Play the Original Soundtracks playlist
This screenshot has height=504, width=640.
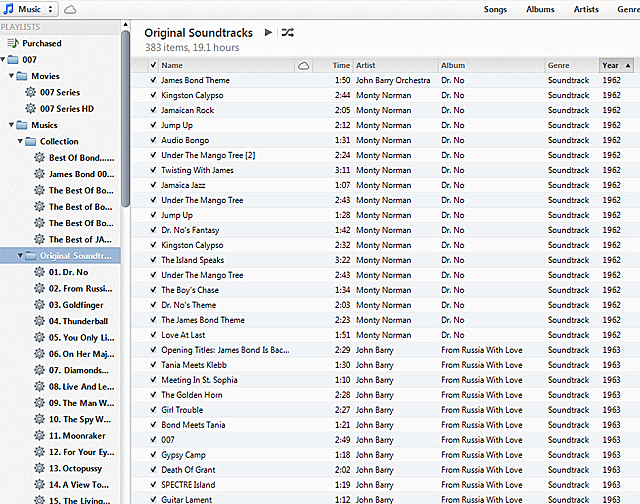tap(268, 32)
